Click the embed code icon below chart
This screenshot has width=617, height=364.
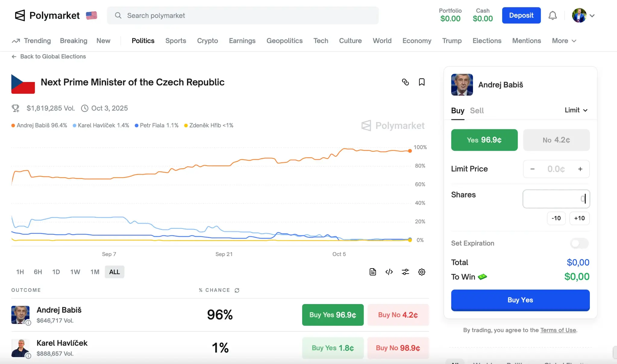click(x=389, y=272)
